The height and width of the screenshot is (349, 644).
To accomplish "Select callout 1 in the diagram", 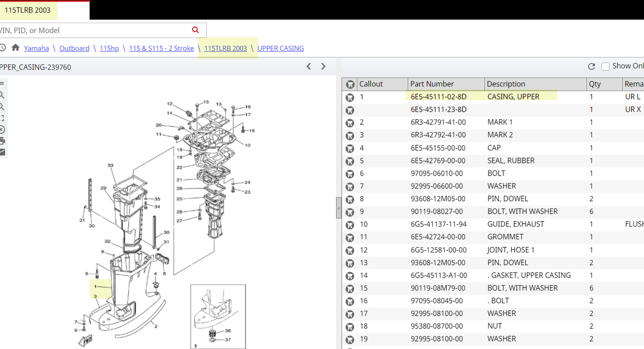I will point(95,286).
